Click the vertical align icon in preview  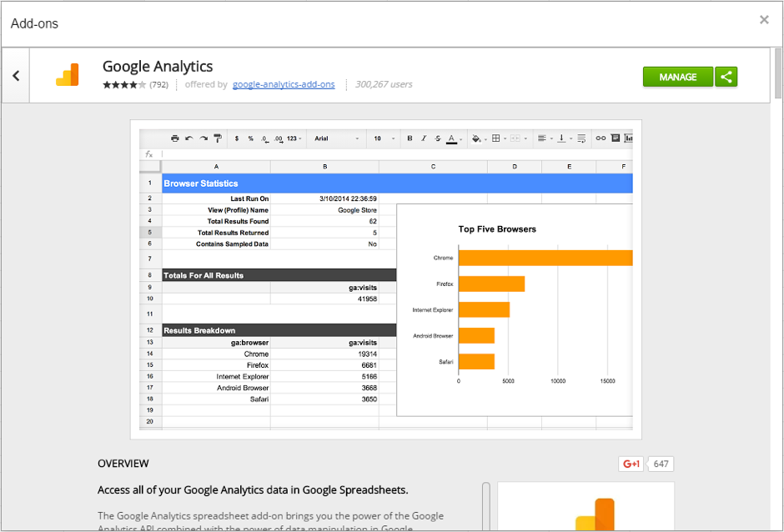click(x=561, y=138)
